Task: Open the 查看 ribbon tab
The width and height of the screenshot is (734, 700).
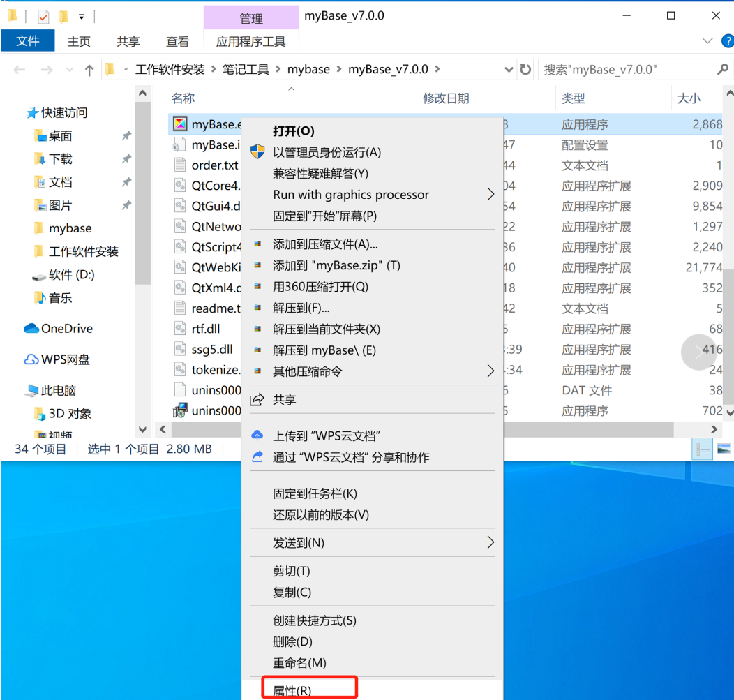Action: [x=177, y=41]
